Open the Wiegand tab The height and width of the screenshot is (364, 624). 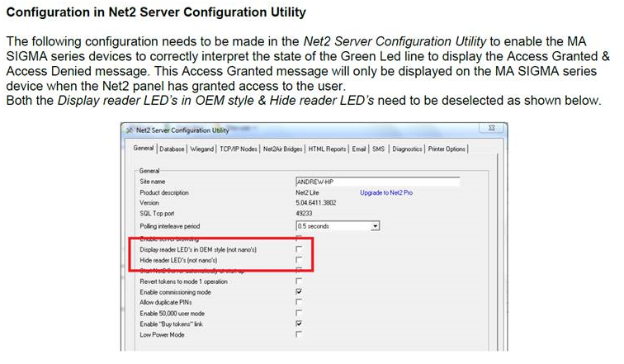click(x=201, y=149)
